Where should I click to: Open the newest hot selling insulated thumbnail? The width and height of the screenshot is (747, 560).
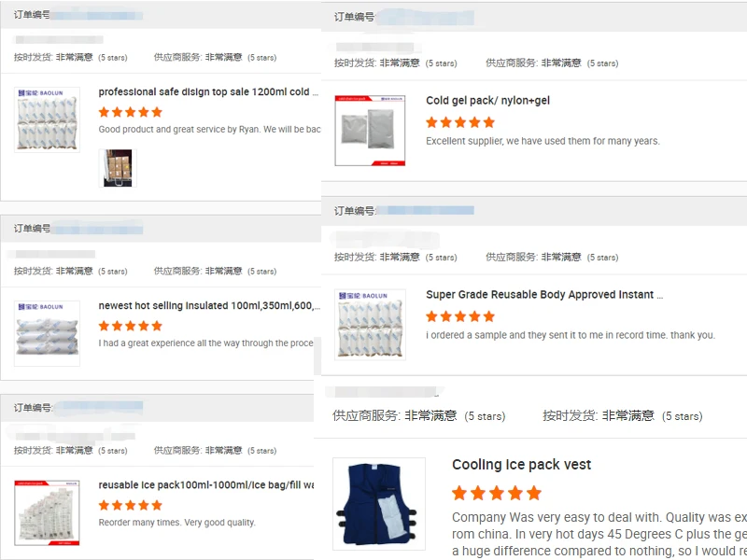[x=48, y=333]
